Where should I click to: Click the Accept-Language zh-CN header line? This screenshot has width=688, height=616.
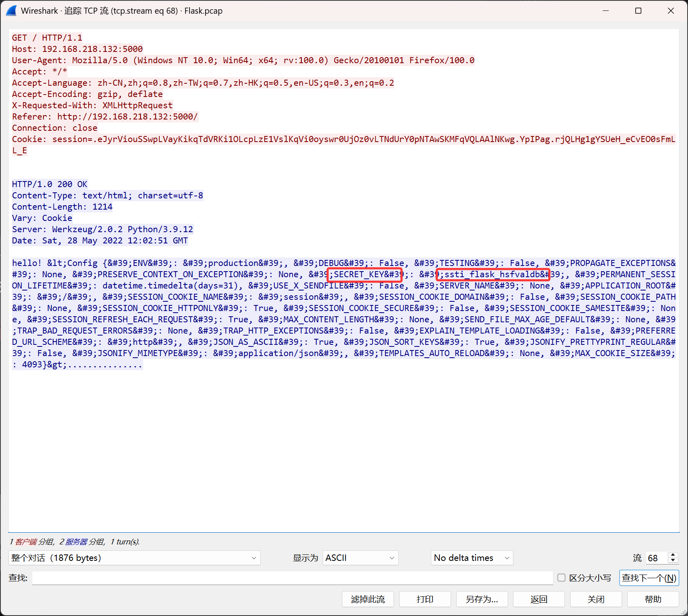(x=203, y=83)
